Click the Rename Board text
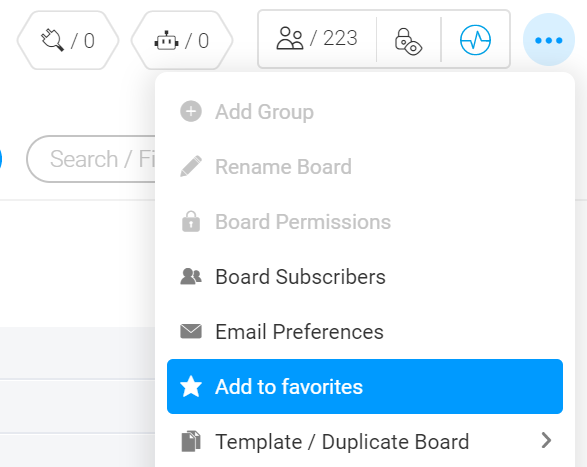 click(283, 167)
